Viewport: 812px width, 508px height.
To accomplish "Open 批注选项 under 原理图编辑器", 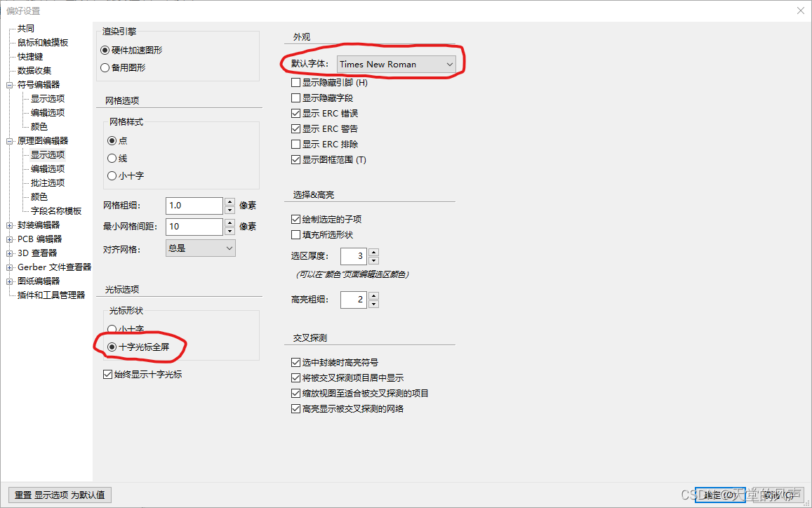I will tap(48, 183).
